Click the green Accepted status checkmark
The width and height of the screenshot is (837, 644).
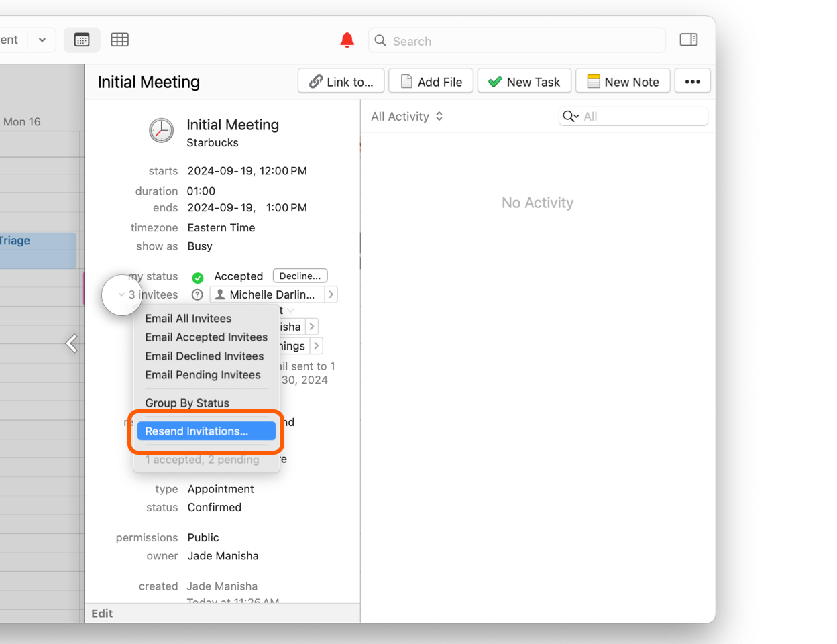click(198, 277)
